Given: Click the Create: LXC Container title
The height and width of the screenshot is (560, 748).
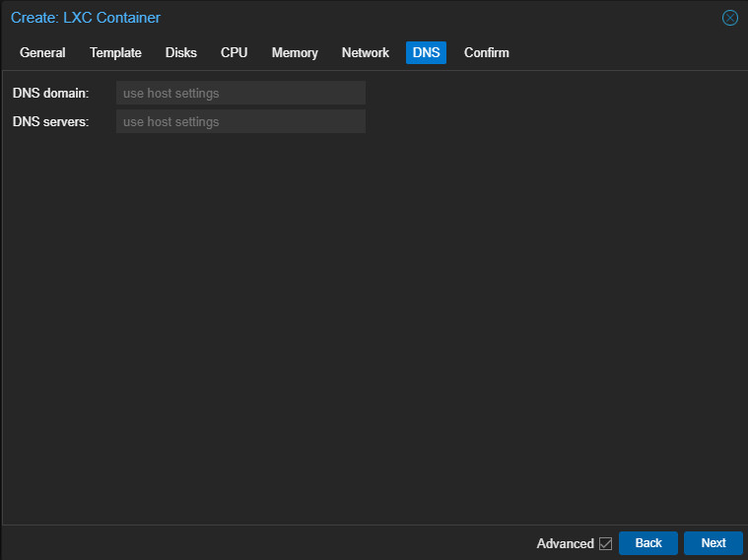Looking at the screenshot, I should click(86, 18).
